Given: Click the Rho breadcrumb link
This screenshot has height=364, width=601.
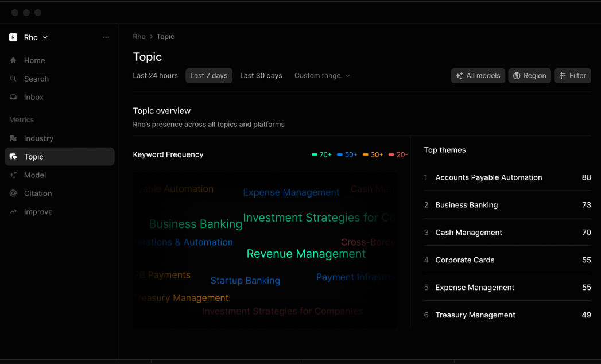Looking at the screenshot, I should [139, 36].
